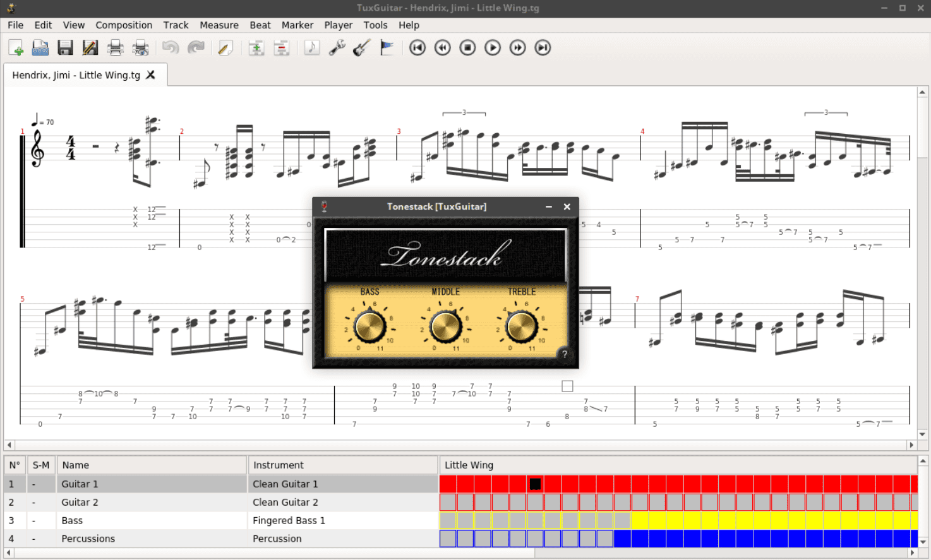The image size is (931, 560).
Task: Select the Save icon in the toolbar
Action: coord(65,47)
